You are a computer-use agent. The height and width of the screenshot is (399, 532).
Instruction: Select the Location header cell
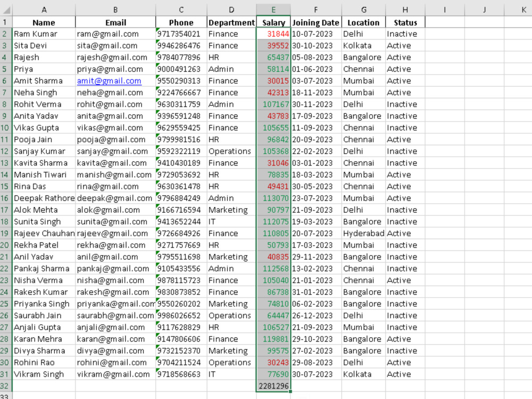tap(363, 22)
